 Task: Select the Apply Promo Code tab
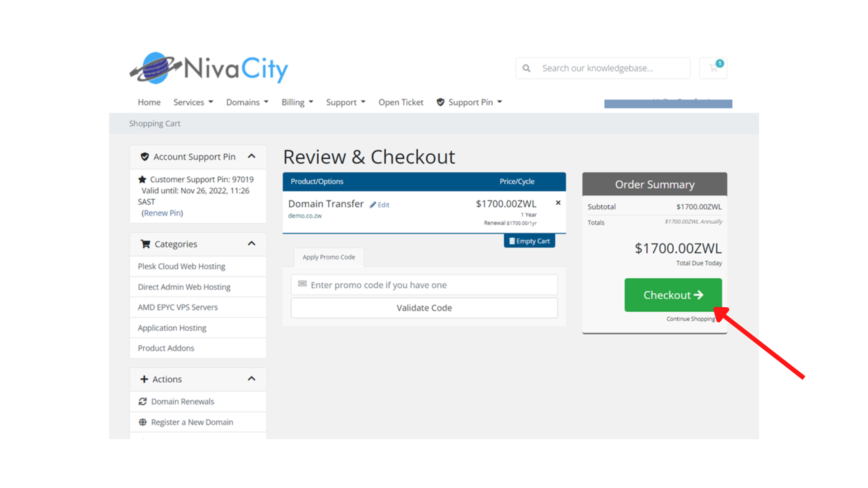pyautogui.click(x=329, y=257)
